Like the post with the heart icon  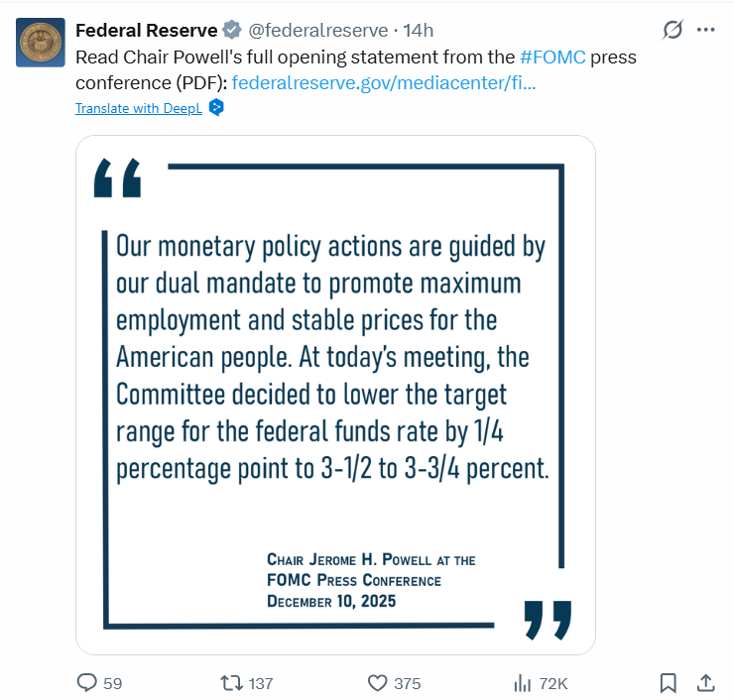pyautogui.click(x=377, y=683)
